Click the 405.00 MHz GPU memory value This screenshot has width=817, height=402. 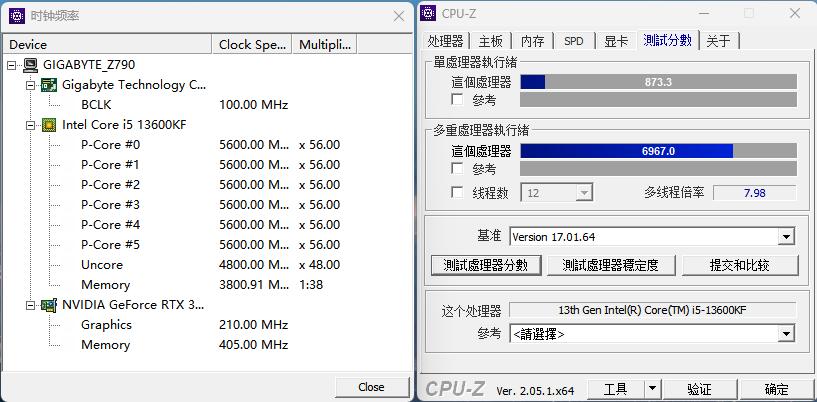tap(253, 345)
